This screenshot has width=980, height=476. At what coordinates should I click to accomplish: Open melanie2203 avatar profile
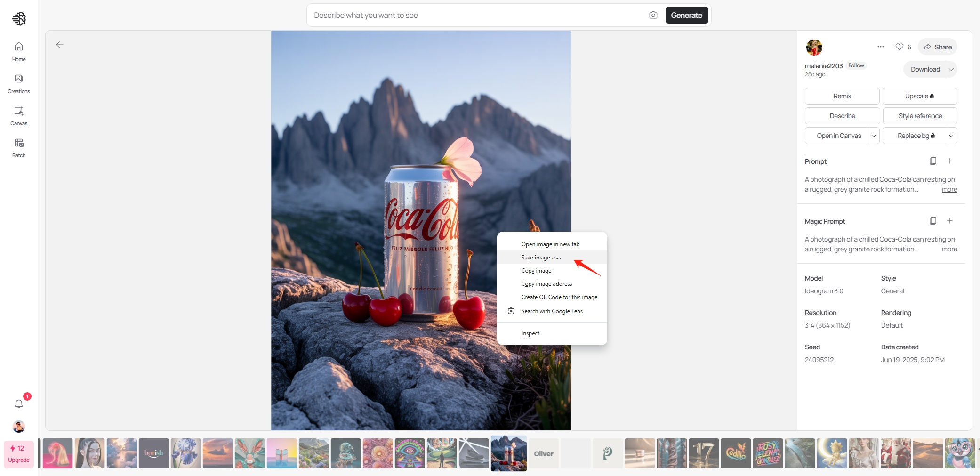click(814, 48)
